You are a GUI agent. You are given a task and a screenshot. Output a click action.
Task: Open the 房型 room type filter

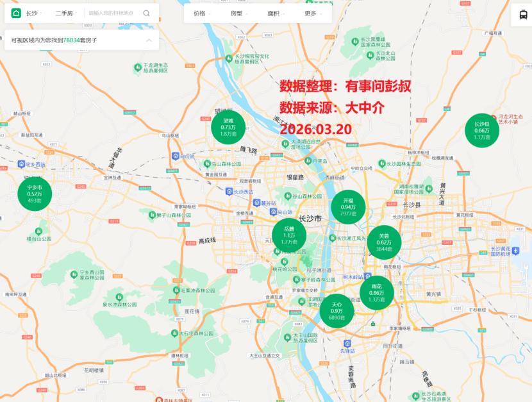239,13
